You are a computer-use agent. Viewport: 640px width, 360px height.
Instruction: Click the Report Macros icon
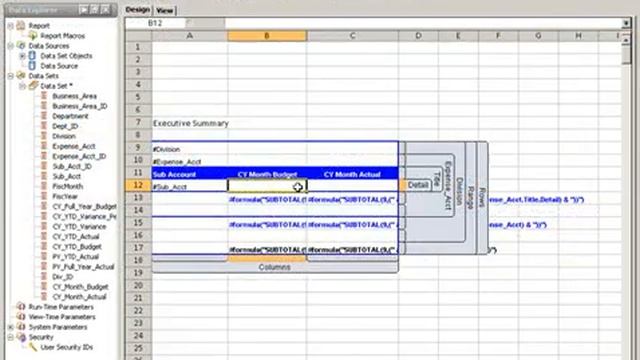33,36
